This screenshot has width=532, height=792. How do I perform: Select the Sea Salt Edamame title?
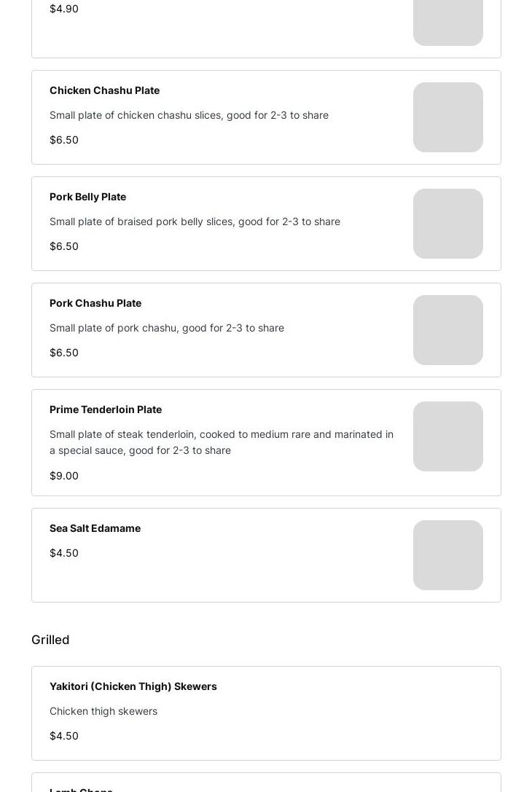[95, 528]
